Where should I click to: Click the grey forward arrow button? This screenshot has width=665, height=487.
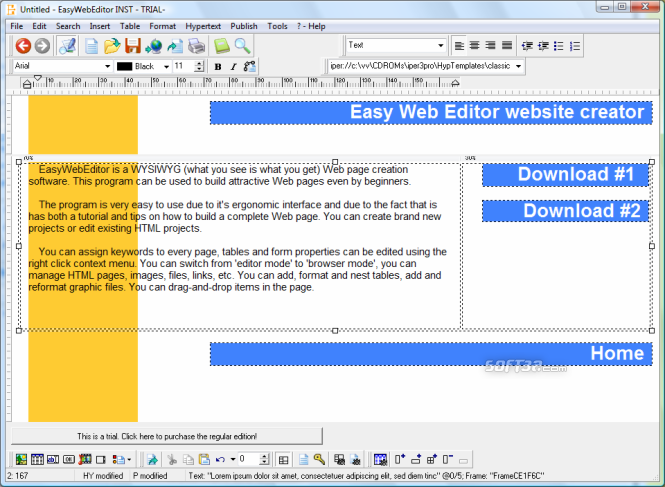click(x=42, y=46)
